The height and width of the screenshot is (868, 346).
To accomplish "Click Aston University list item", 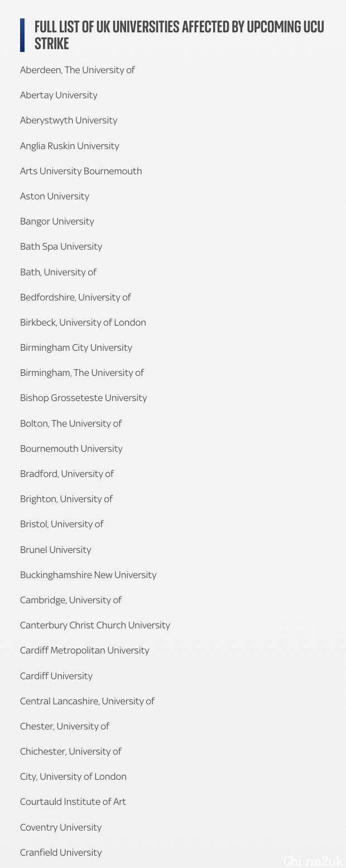I will point(55,196).
